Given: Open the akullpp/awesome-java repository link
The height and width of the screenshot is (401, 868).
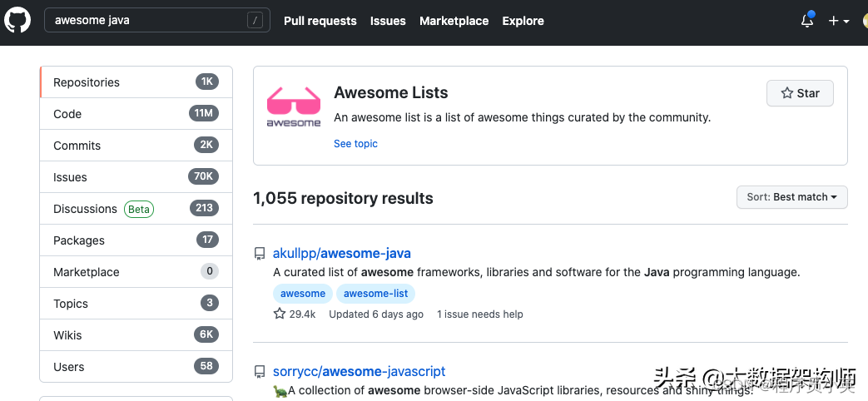Looking at the screenshot, I should [341, 253].
